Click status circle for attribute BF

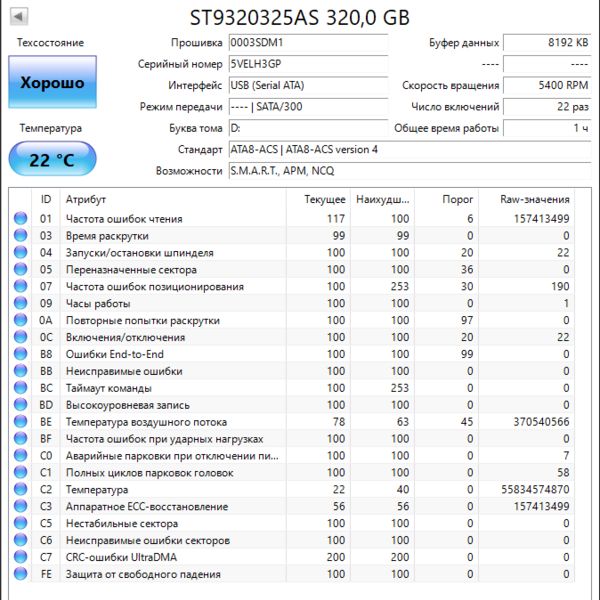click(21, 438)
